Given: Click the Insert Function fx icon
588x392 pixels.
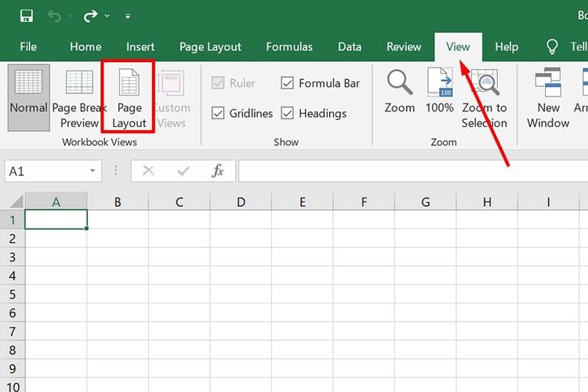Looking at the screenshot, I should pos(219,171).
